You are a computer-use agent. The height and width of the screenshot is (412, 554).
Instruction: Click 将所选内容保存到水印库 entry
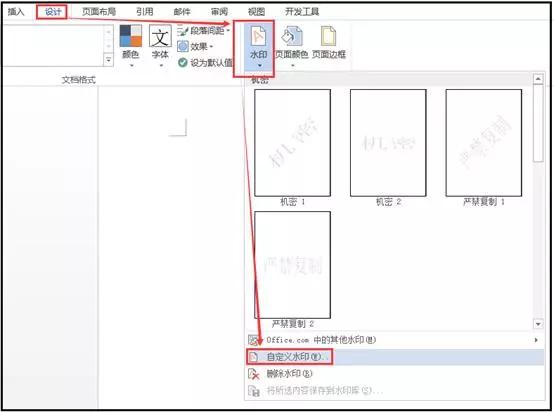tap(395, 390)
